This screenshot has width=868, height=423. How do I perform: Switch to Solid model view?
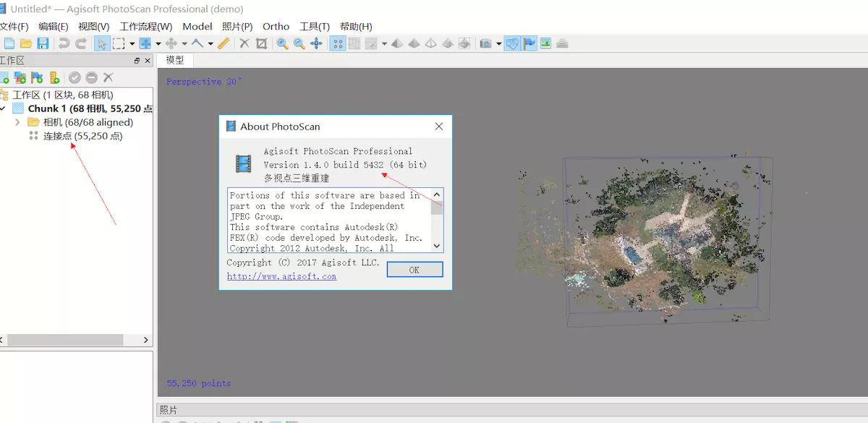[x=414, y=43]
